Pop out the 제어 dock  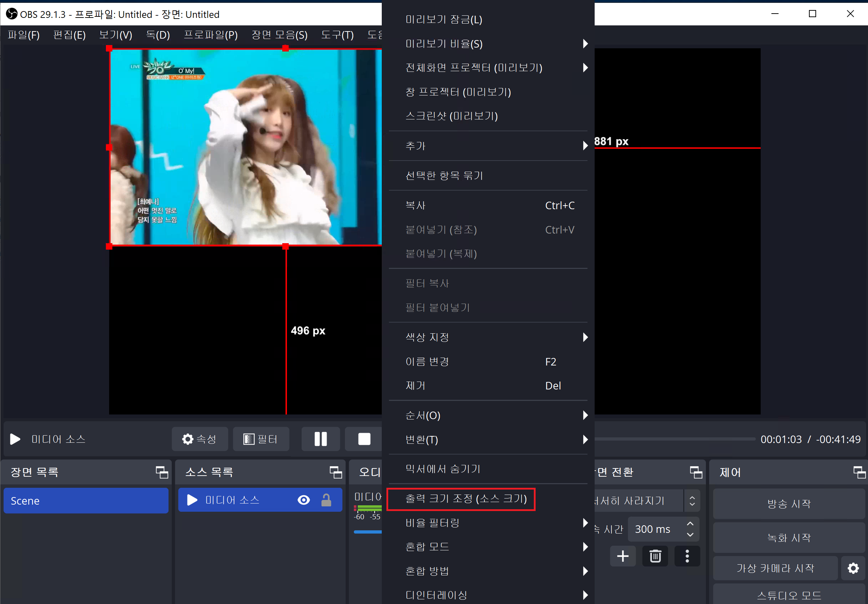point(859,472)
